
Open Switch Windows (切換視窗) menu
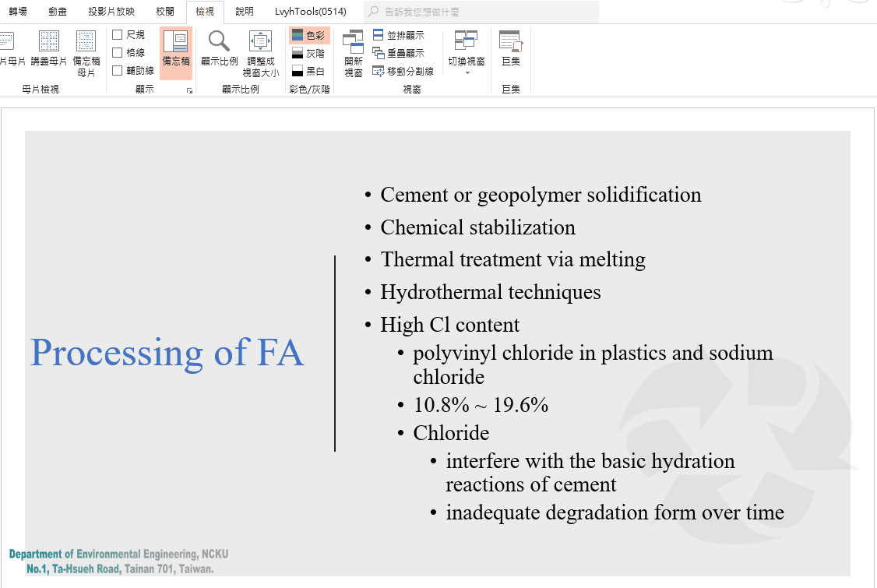click(466, 53)
